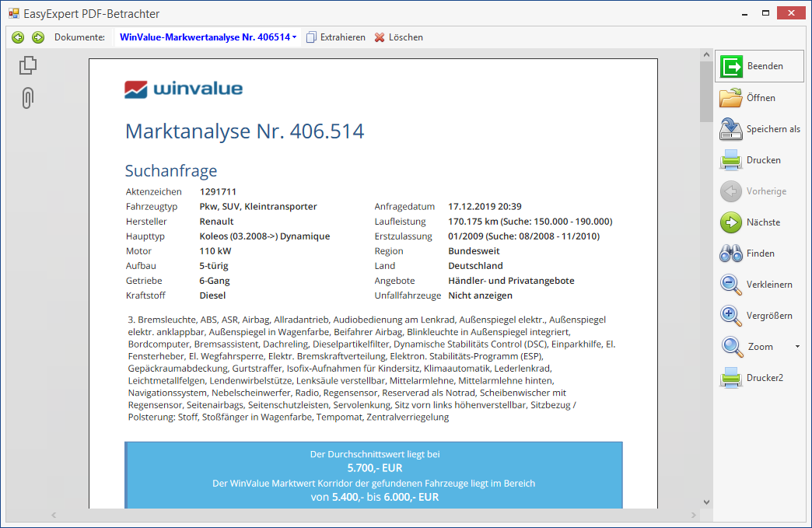The width and height of the screenshot is (812, 528).
Task: Click the green forward arrow icon
Action: click(38, 37)
